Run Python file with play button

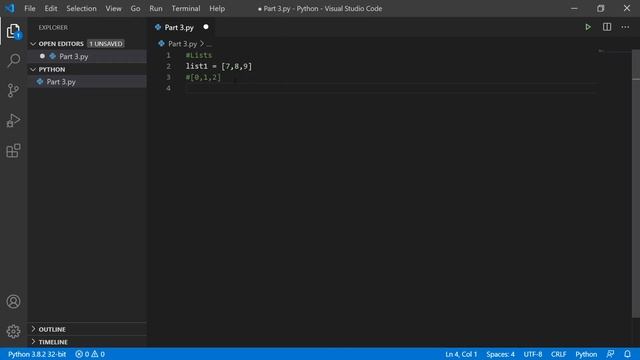[x=588, y=27]
